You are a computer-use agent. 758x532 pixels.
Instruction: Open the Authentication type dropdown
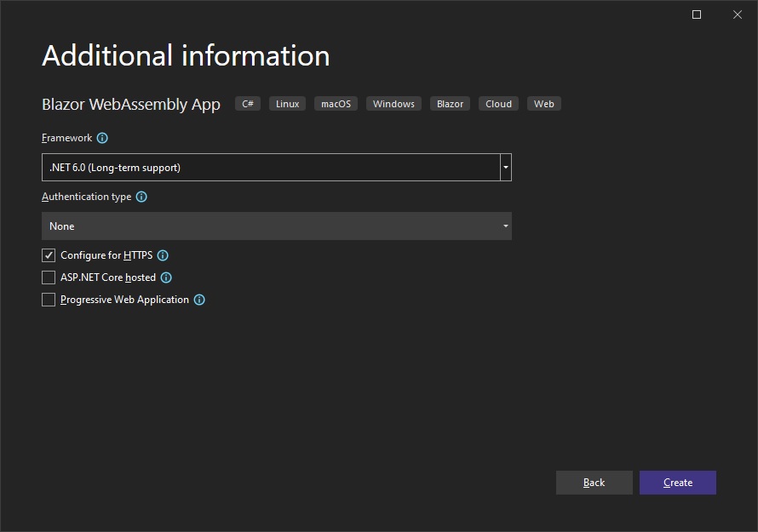(276, 226)
